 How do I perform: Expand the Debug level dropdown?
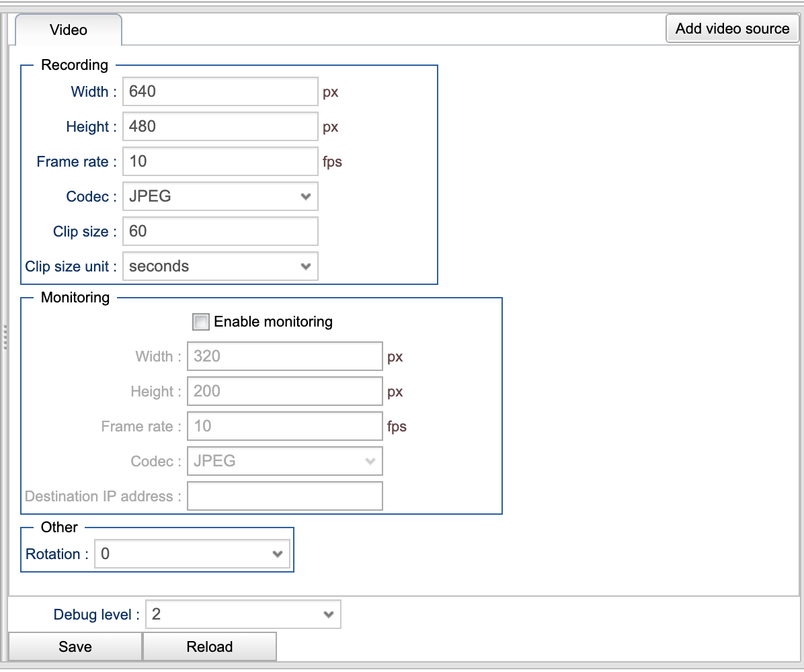[x=243, y=614]
